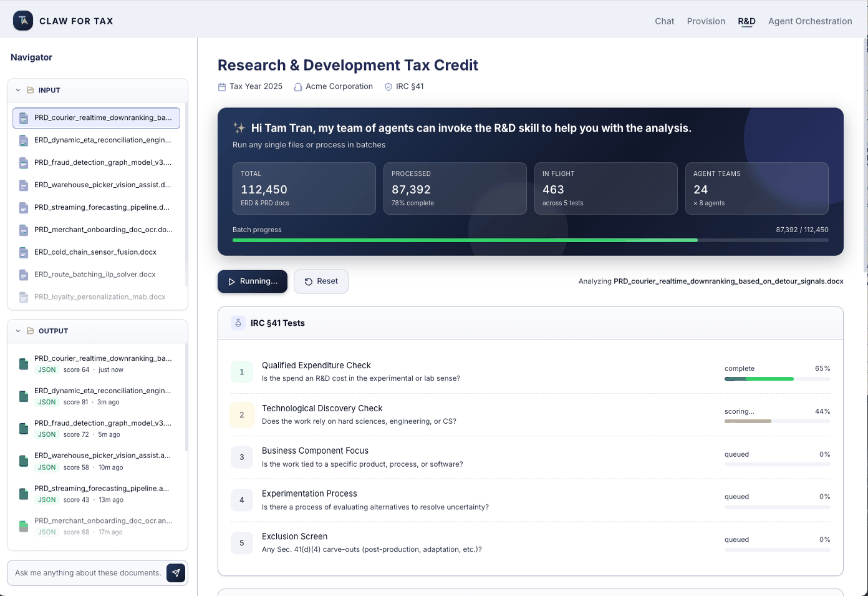This screenshot has width=868, height=596.
Task: Open output scored 81, 3m ago
Action: [96, 396]
